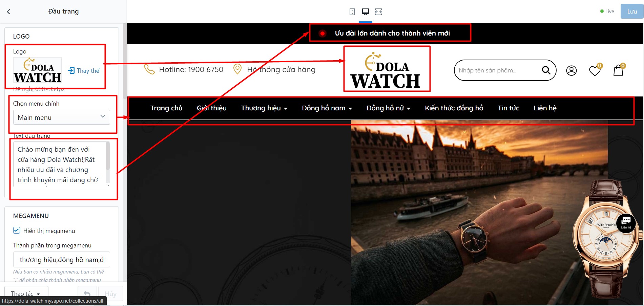Open the shopping bag cart icon
The height and width of the screenshot is (306, 644).
(619, 70)
